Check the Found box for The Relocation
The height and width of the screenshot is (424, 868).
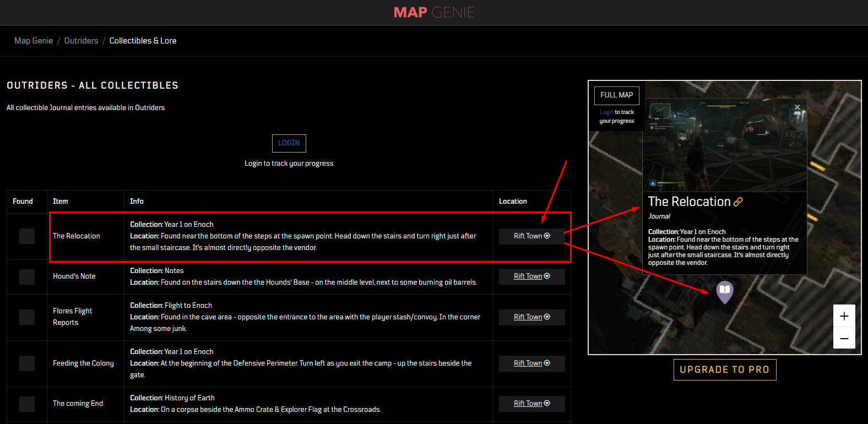pos(27,236)
